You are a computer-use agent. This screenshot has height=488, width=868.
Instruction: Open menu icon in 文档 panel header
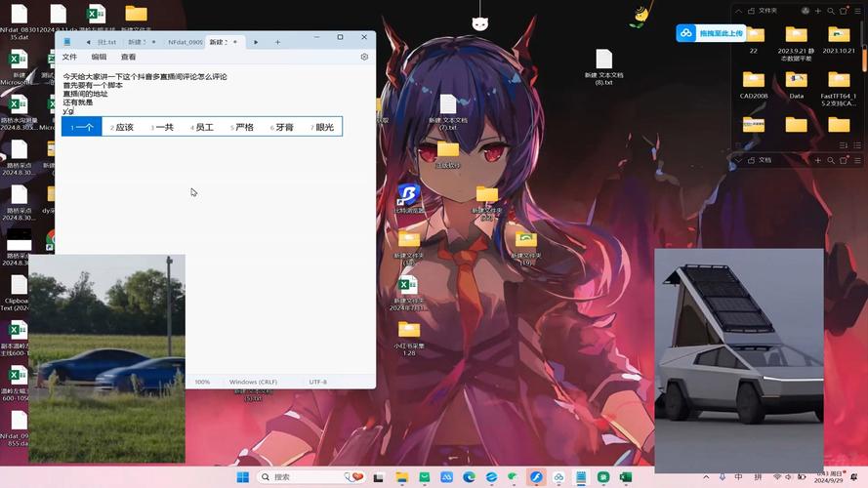pos(857,160)
